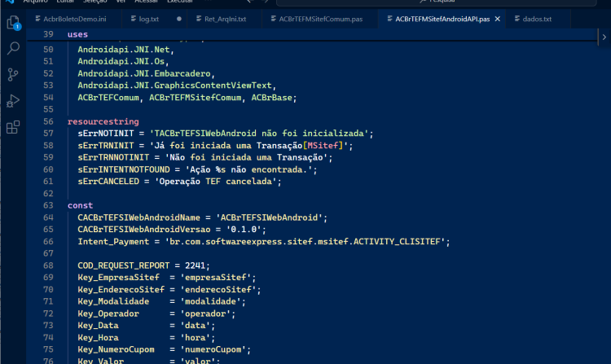The height and width of the screenshot is (364, 611).
Task: Click 'Key_EnderecoSitef' on line 70
Action: click(121, 290)
